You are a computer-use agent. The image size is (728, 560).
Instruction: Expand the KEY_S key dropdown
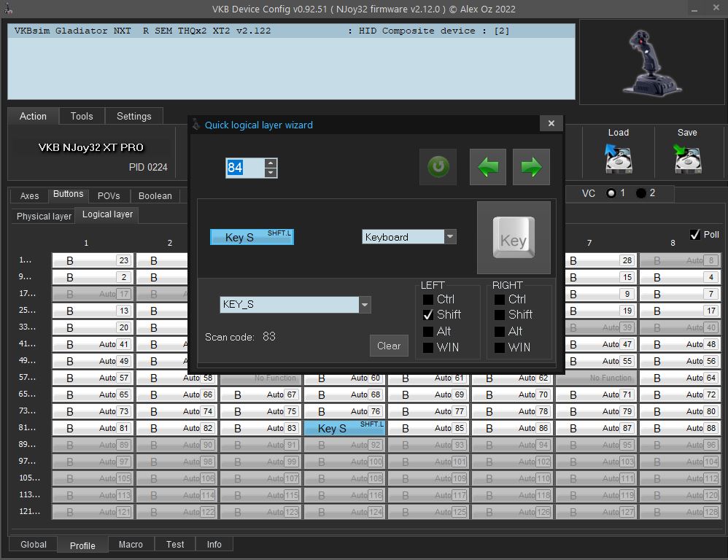pos(365,305)
